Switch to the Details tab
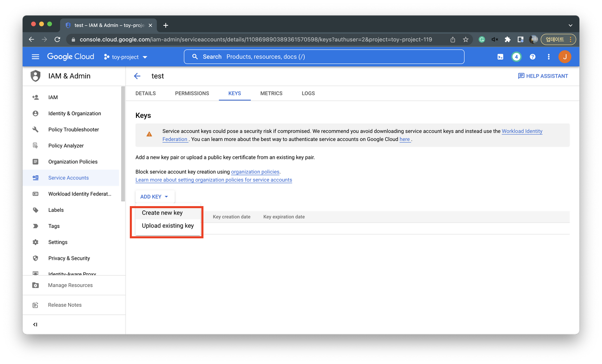Viewport: 602px width, 364px height. click(x=146, y=93)
